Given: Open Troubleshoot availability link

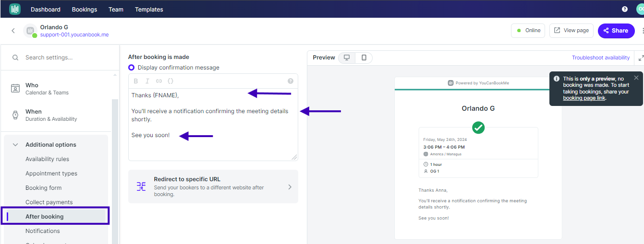Looking at the screenshot, I should 601,58.
